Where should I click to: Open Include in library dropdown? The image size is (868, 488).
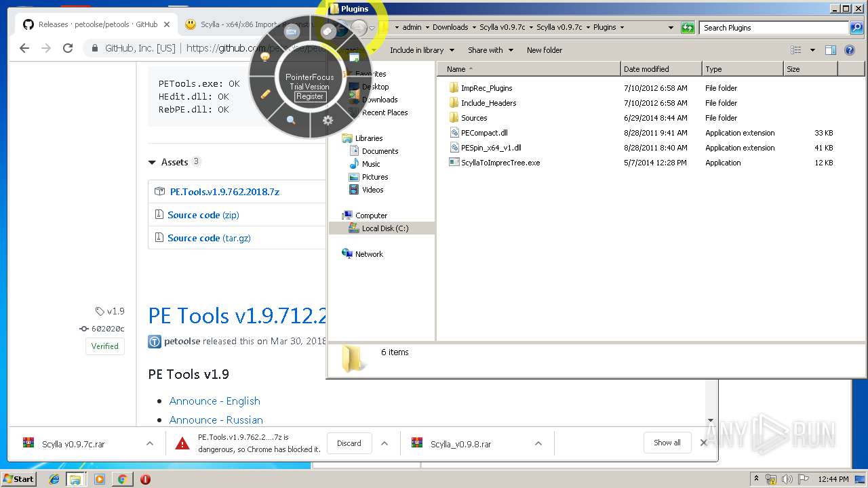422,50
